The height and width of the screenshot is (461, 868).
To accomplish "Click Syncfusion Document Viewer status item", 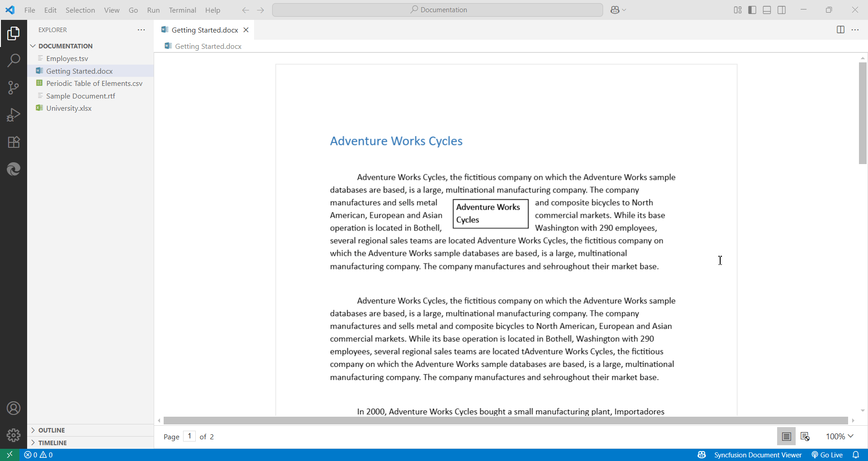I will pyautogui.click(x=758, y=455).
